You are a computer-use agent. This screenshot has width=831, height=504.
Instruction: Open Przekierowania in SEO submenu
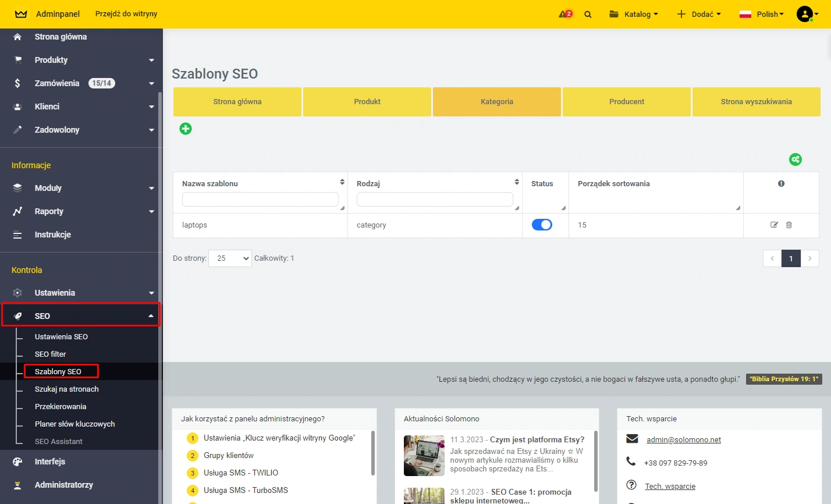point(61,406)
